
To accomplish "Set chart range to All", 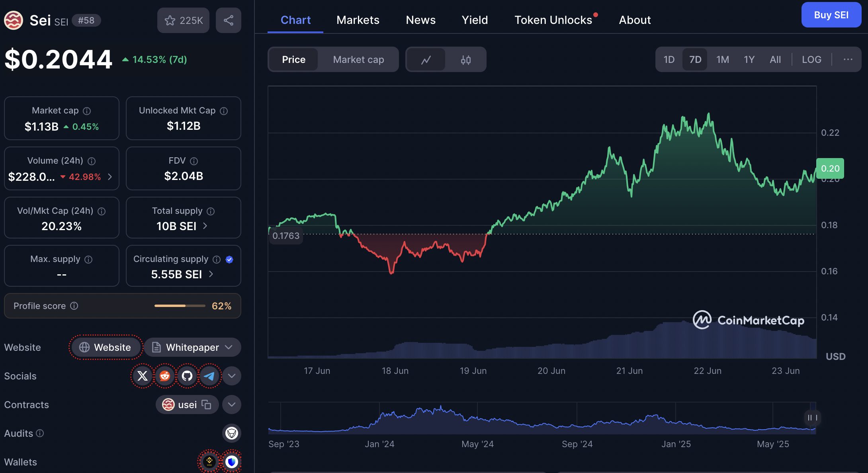I will [775, 60].
